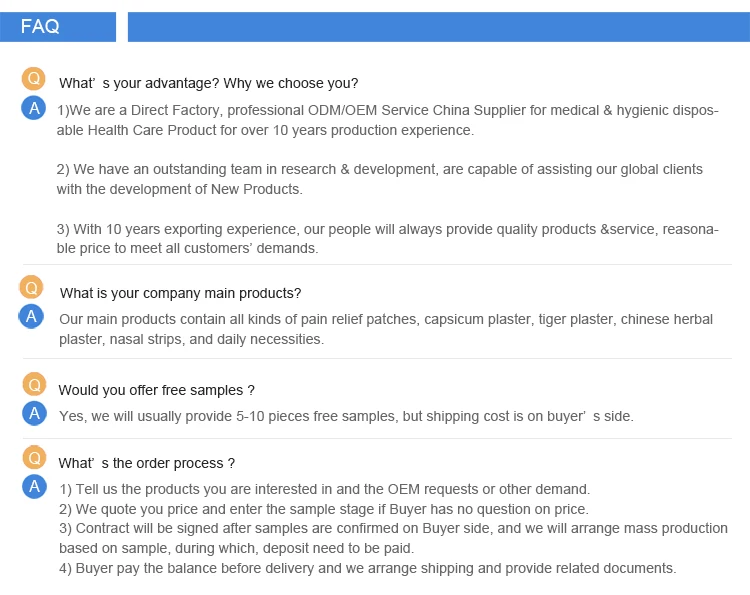
Task: Click the A icon beside the Direct Factory answer
Action: tap(34, 108)
